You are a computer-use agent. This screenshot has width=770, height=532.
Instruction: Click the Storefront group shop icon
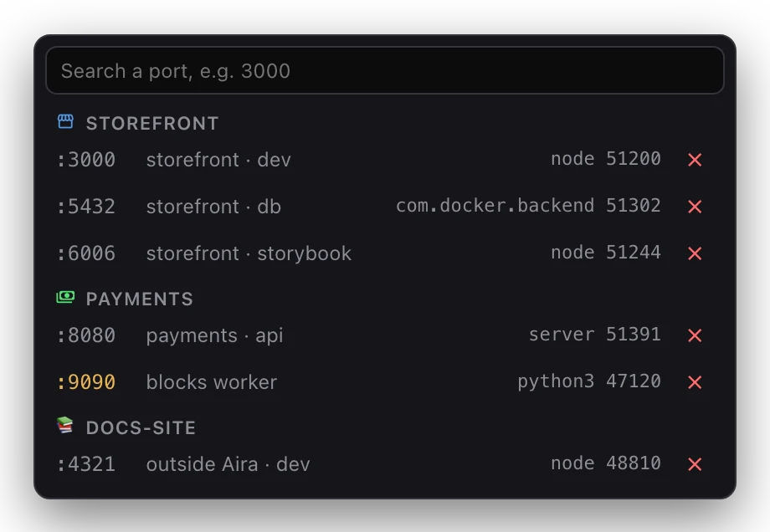tap(65, 122)
